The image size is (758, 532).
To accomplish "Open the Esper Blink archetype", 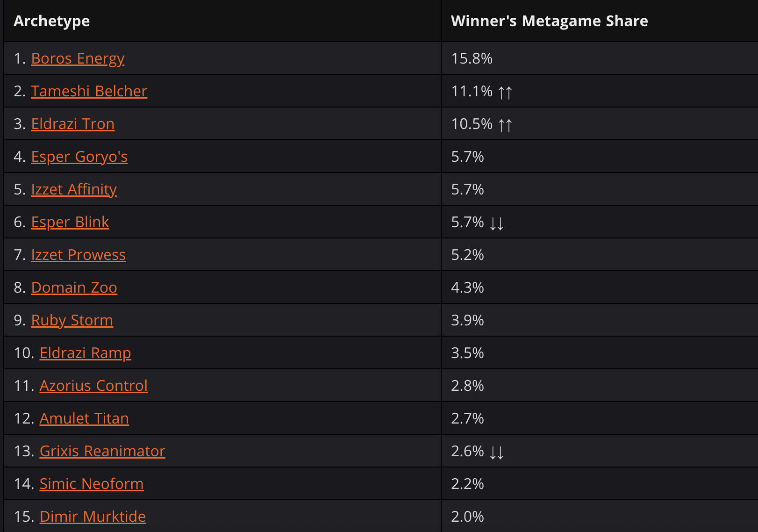I will pos(70,222).
